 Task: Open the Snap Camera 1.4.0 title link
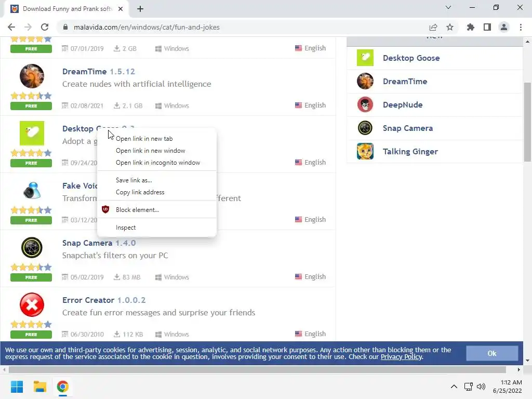[x=99, y=243]
